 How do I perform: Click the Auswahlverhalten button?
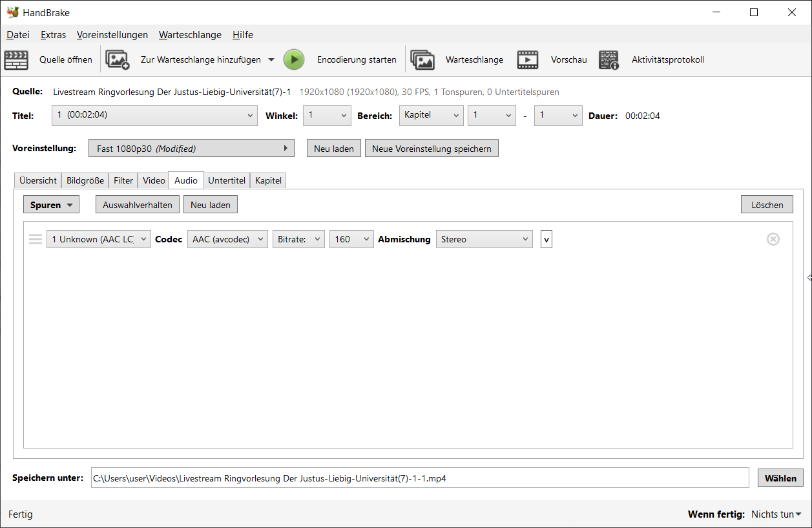138,205
